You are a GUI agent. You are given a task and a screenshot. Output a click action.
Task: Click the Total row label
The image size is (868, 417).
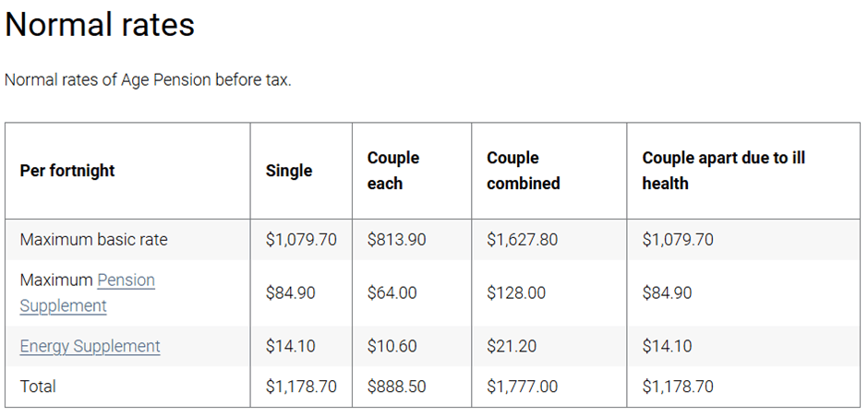38,387
